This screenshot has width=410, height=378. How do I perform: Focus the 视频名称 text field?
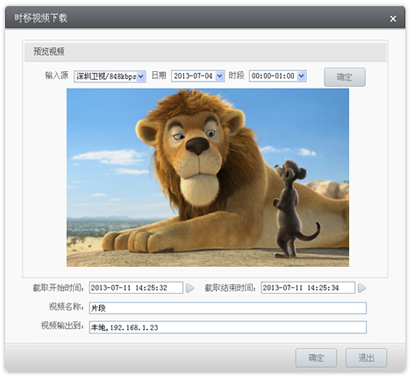point(228,308)
